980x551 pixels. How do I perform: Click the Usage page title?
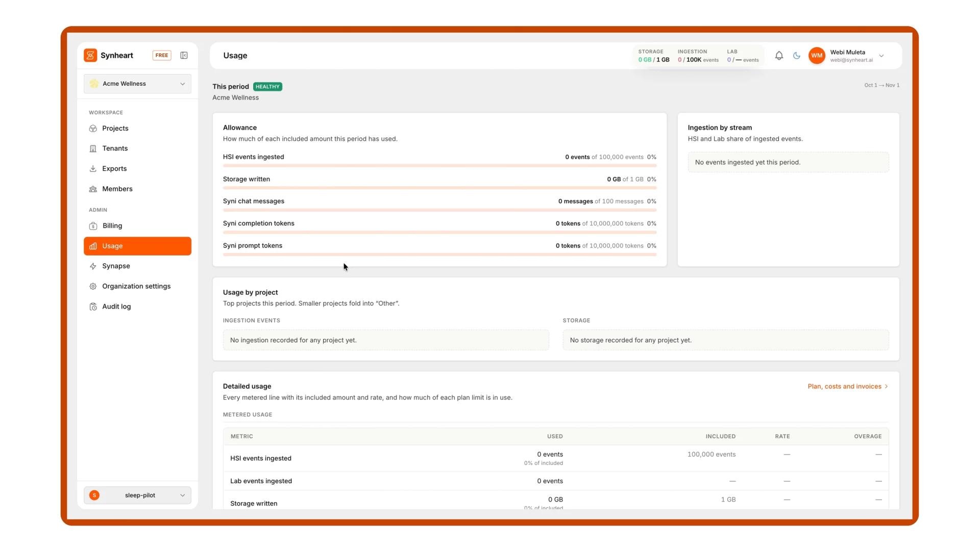tap(235, 56)
